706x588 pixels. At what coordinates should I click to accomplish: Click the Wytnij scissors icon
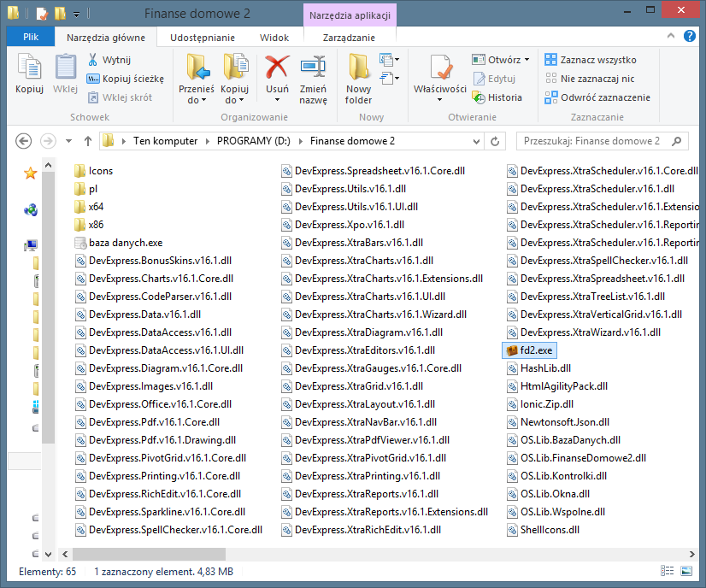[93, 60]
